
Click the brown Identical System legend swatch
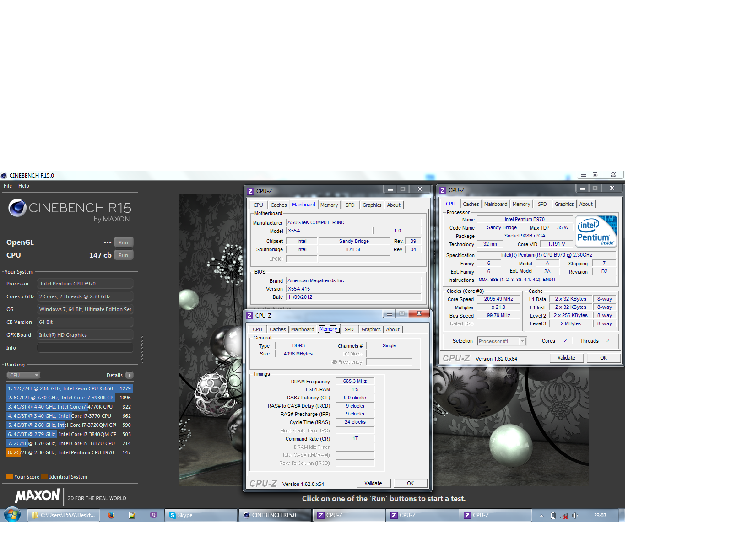tap(44, 477)
